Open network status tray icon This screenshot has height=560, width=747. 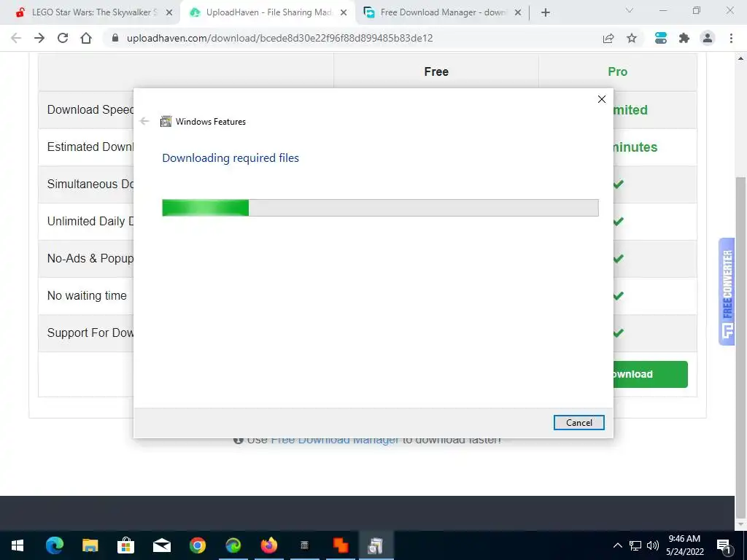[635, 545]
